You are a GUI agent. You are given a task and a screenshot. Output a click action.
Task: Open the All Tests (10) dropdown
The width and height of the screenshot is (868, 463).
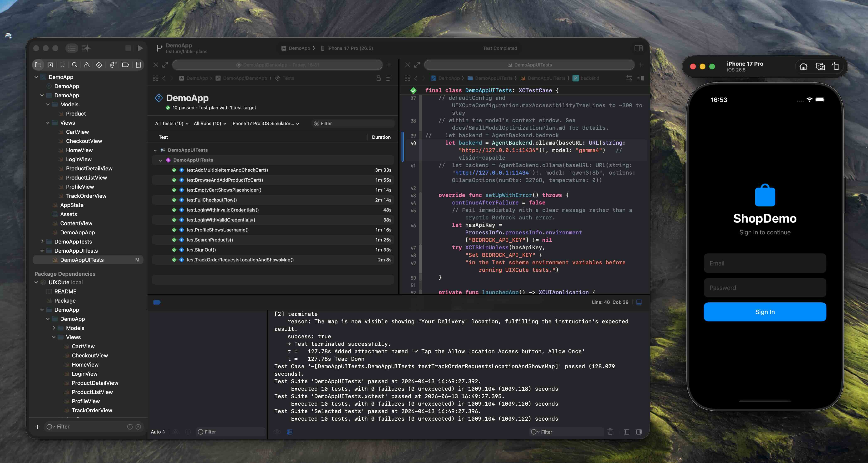click(x=171, y=123)
